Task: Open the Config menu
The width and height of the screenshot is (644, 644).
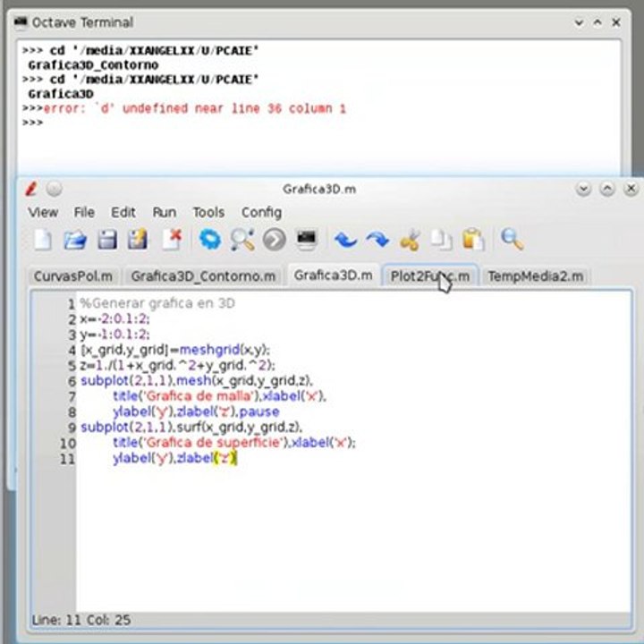Action: tap(261, 212)
